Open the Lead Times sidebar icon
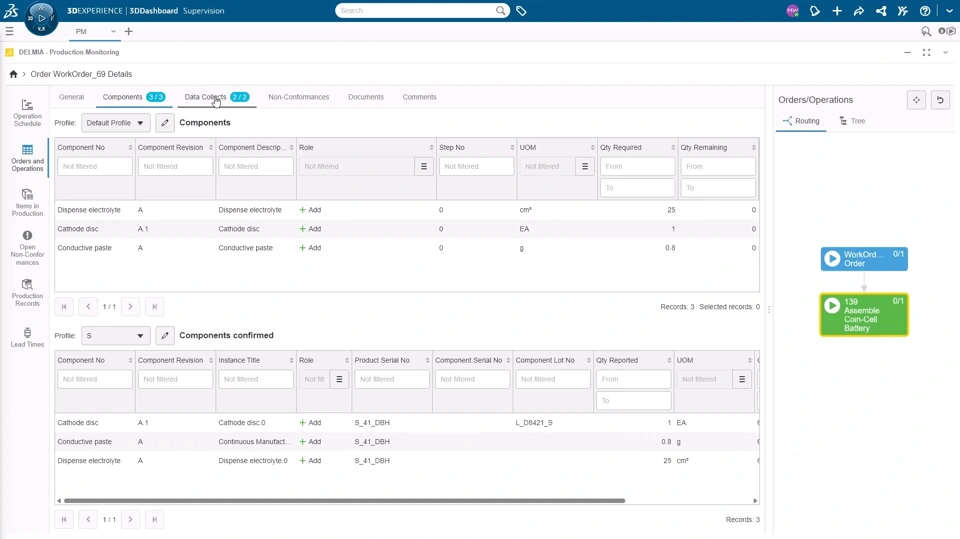 (27, 337)
